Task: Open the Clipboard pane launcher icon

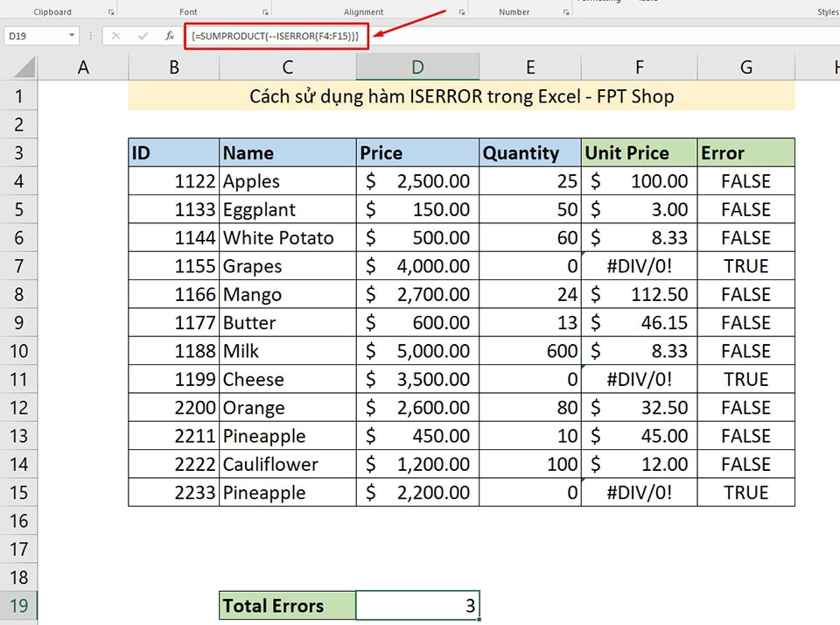Action: point(111,11)
